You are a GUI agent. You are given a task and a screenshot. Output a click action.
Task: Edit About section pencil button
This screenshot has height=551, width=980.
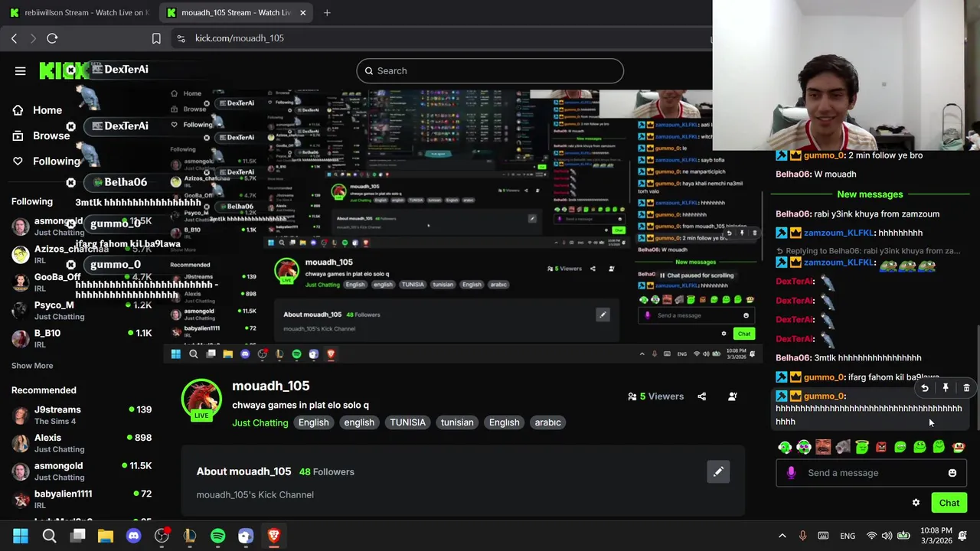(x=718, y=472)
